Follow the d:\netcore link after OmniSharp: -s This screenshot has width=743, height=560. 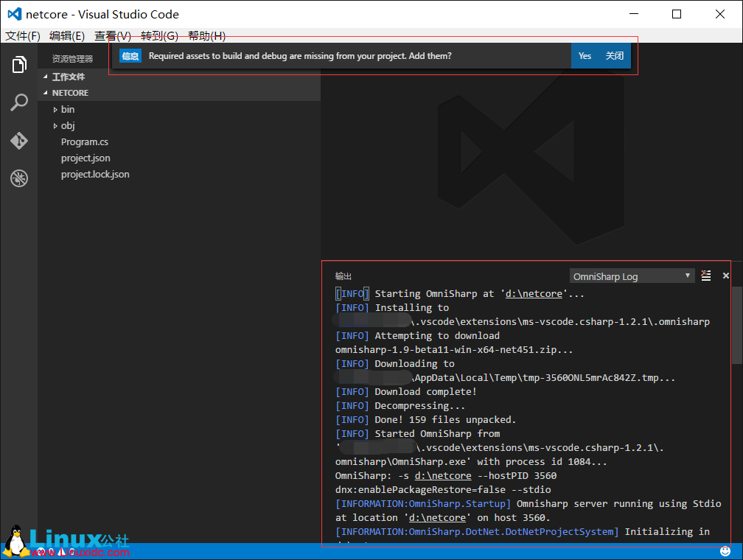coord(443,476)
